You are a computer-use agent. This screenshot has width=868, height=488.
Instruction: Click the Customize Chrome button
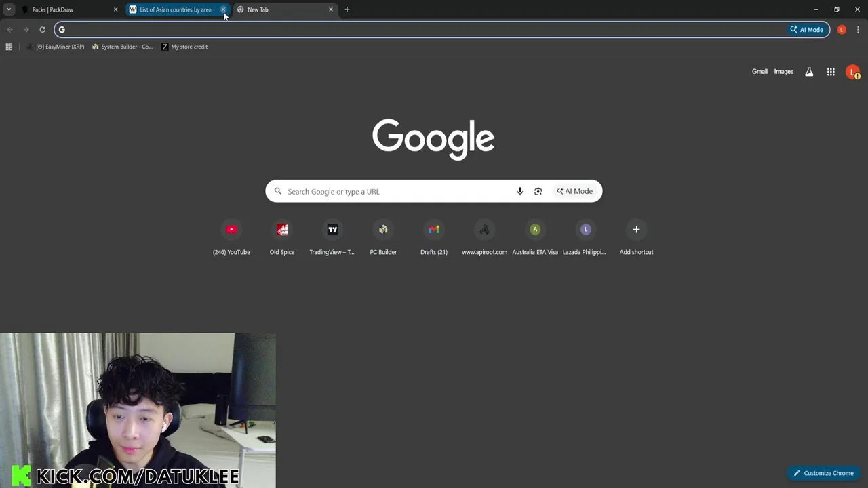click(823, 473)
